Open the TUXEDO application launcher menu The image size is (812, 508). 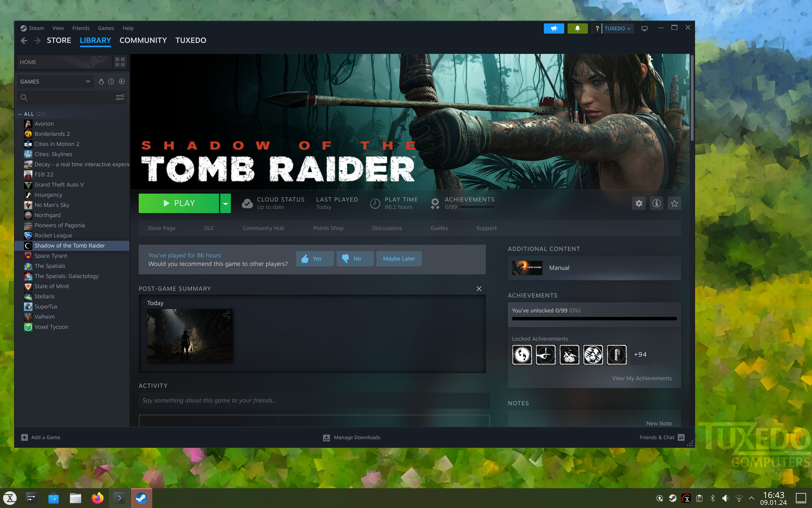(x=10, y=498)
